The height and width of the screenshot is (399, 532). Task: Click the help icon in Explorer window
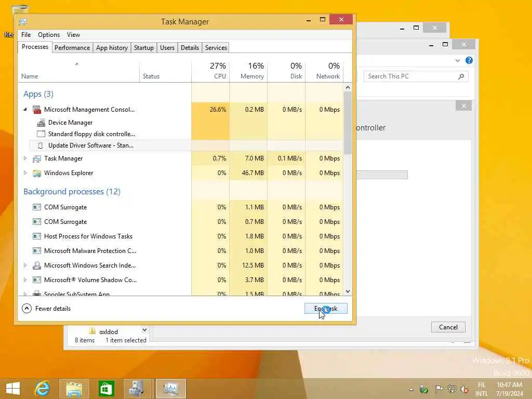coord(469,60)
